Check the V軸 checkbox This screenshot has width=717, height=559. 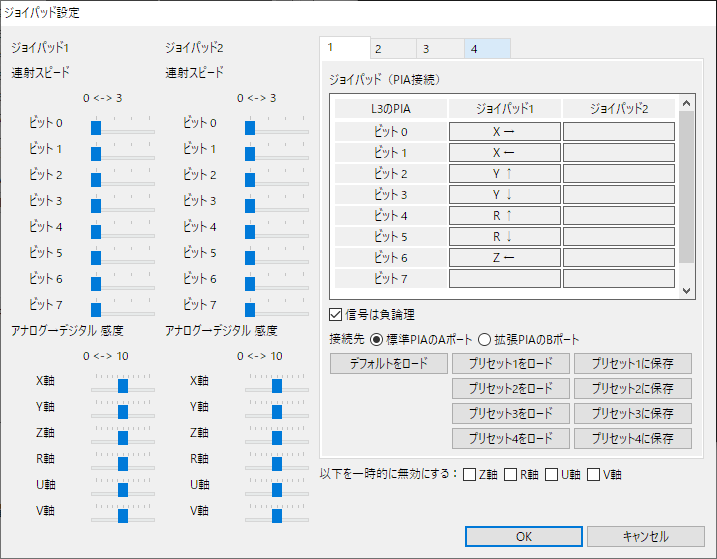[x=593, y=474]
